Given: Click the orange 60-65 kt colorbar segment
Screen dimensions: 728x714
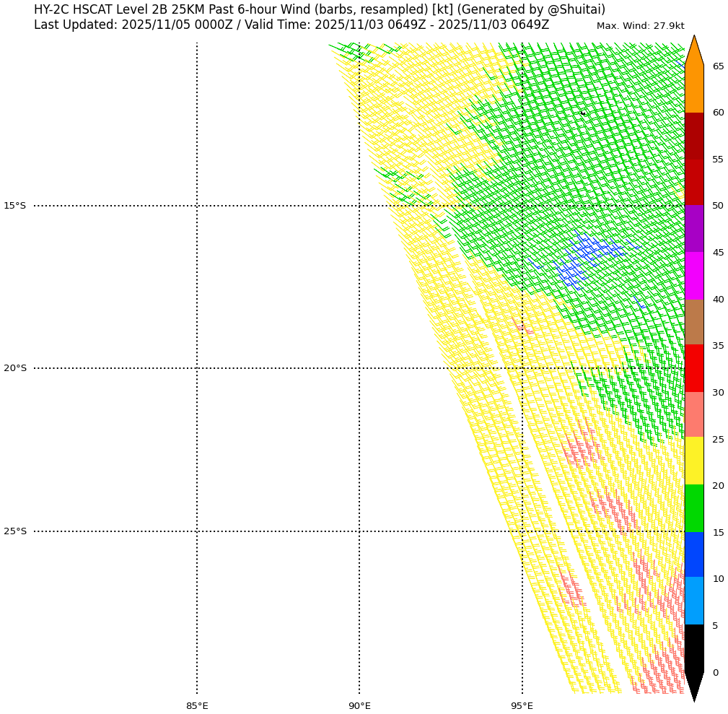Looking at the screenshot, I should tap(694, 89).
